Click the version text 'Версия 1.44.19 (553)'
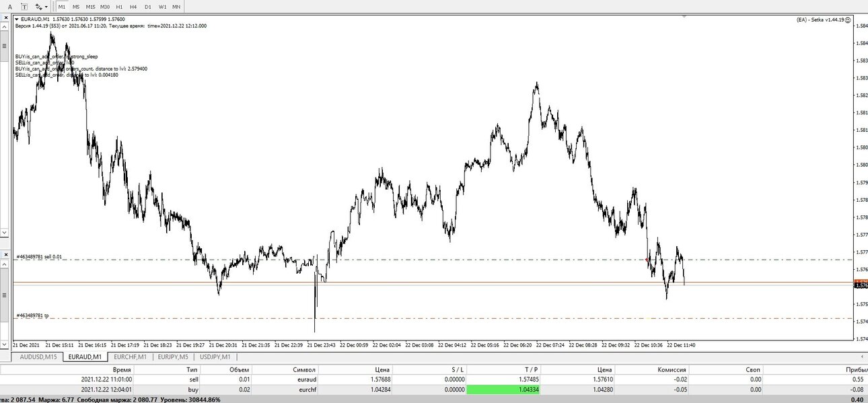 tap(38, 26)
